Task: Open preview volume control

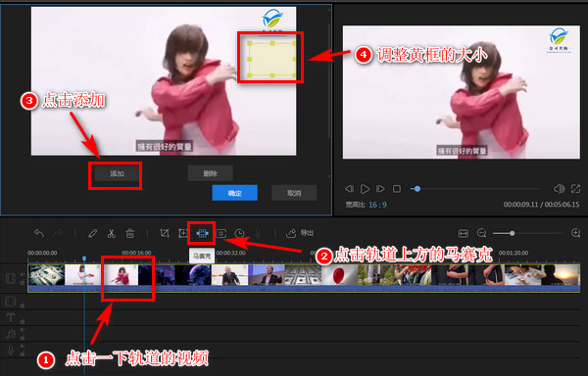Action: [559, 189]
